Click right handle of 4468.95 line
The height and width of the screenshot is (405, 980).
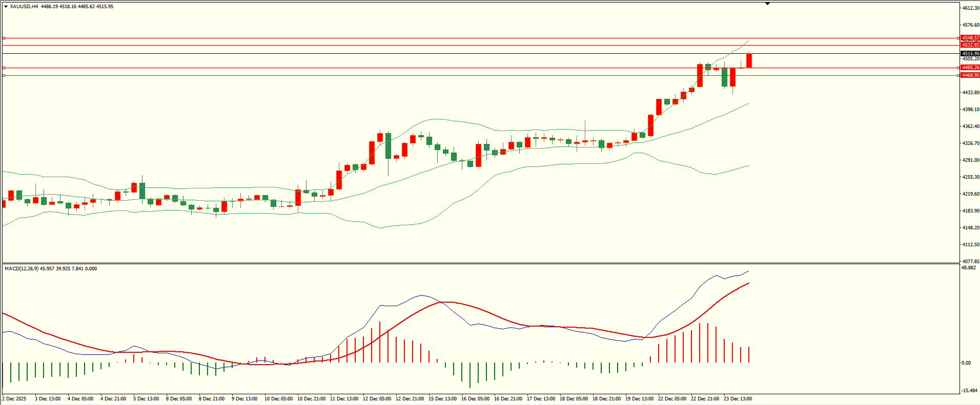[958, 75]
